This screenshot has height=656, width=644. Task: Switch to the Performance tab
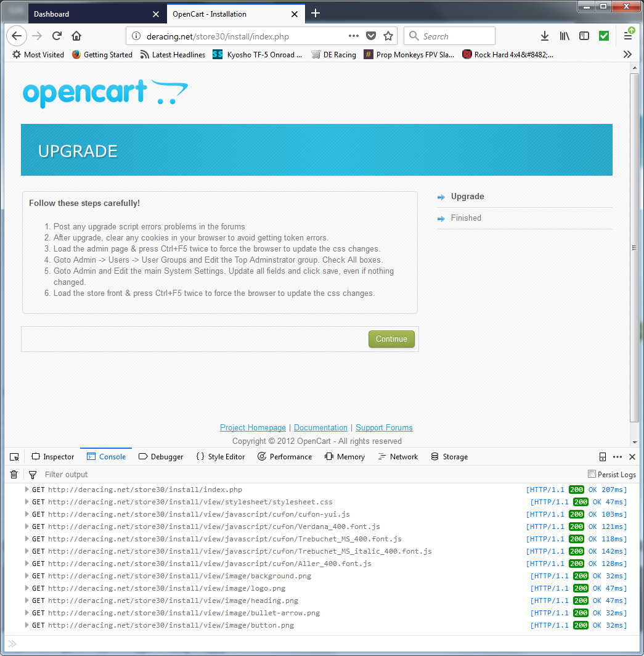tap(285, 457)
